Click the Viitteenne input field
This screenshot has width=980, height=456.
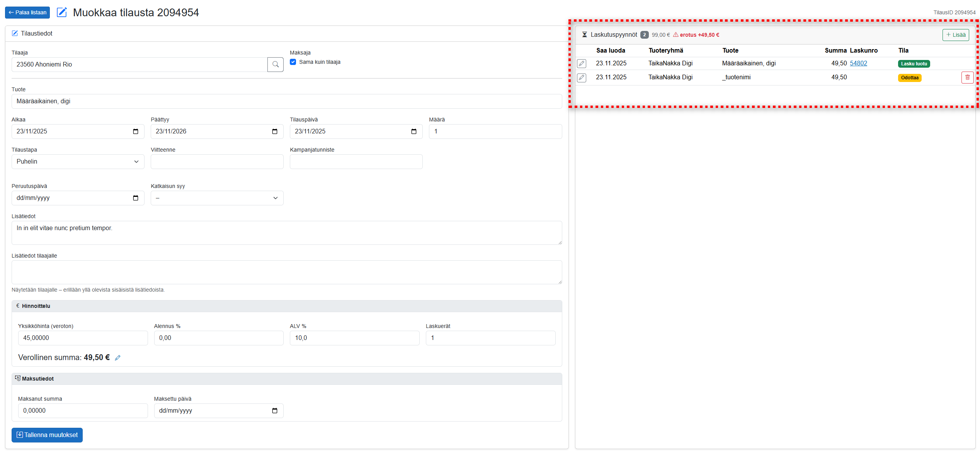pyautogui.click(x=217, y=162)
